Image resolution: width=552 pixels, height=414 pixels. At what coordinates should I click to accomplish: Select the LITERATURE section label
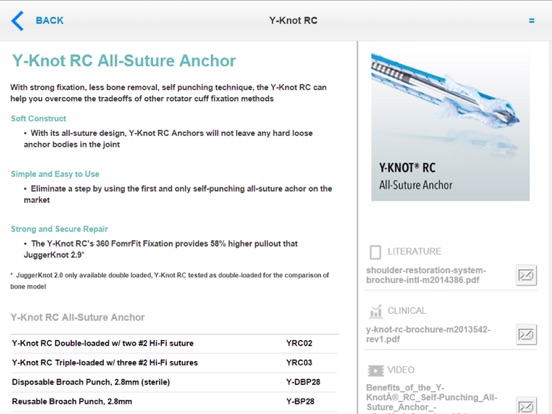coord(414,251)
